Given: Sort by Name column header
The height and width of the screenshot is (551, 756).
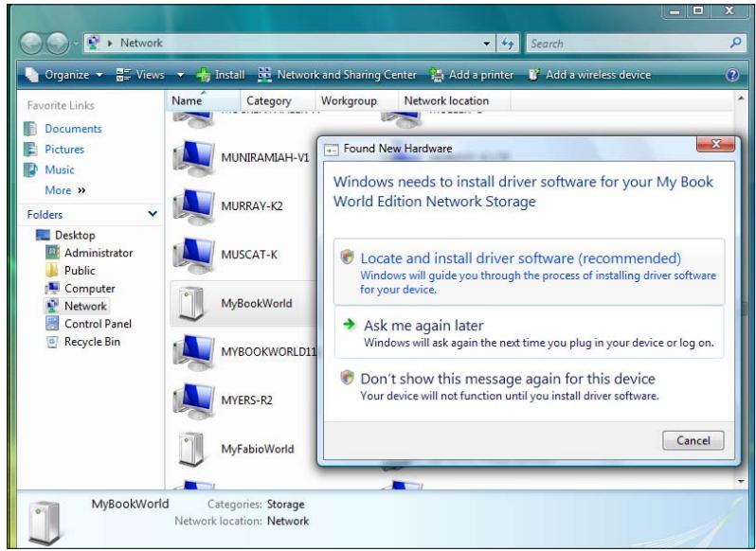Looking at the screenshot, I should click(x=203, y=100).
